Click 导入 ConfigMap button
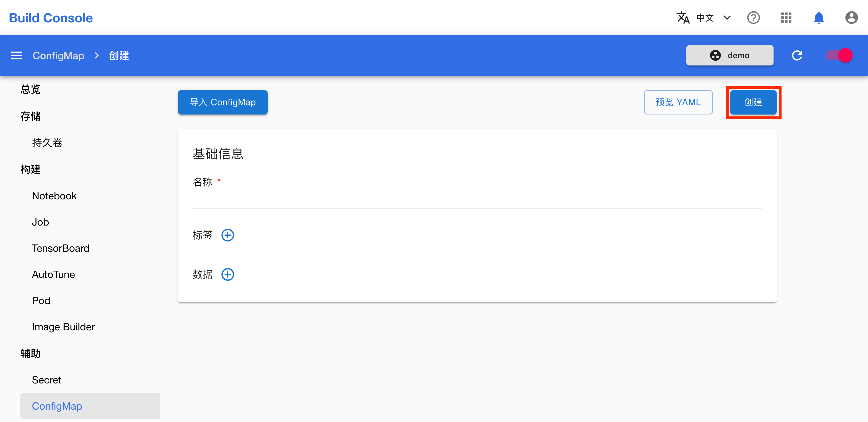 click(222, 102)
